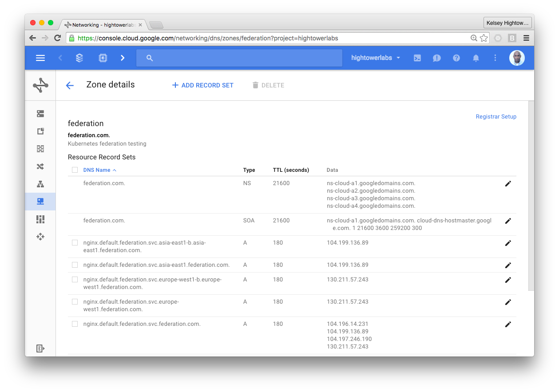This screenshot has height=392, width=559.
Task: Open Routes sidebar icon
Action: point(40,166)
